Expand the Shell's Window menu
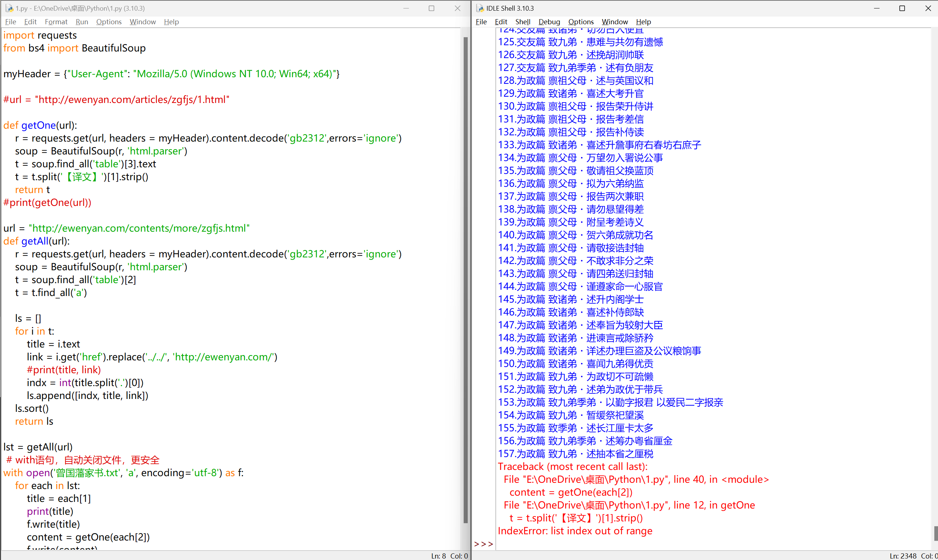The width and height of the screenshot is (938, 560). pos(614,22)
